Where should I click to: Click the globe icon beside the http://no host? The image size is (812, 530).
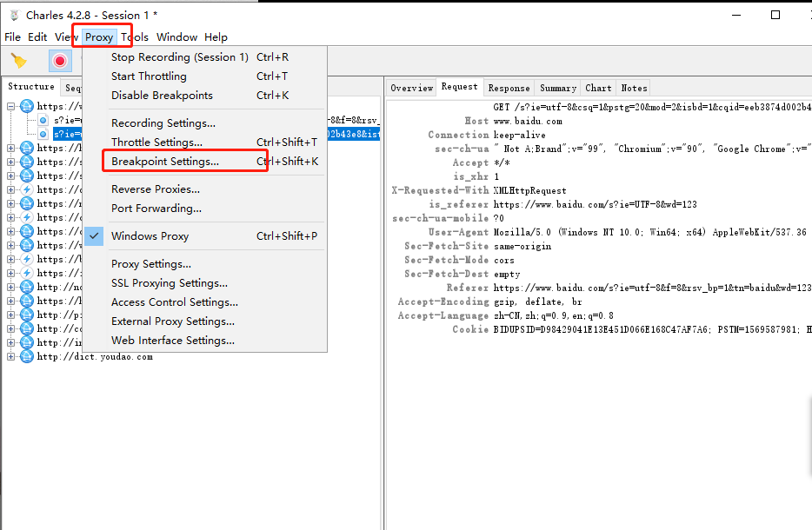[27, 287]
